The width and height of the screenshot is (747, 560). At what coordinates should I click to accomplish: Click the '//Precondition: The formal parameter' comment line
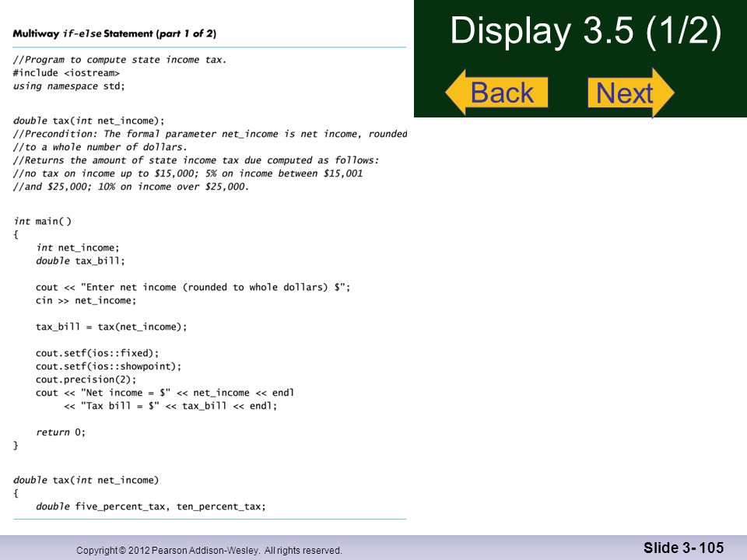pos(210,135)
